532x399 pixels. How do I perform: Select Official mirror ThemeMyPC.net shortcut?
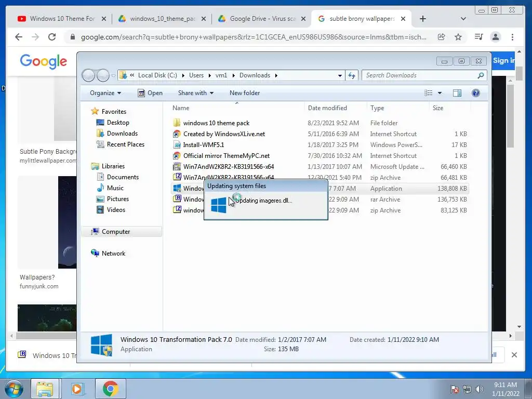tap(221, 156)
